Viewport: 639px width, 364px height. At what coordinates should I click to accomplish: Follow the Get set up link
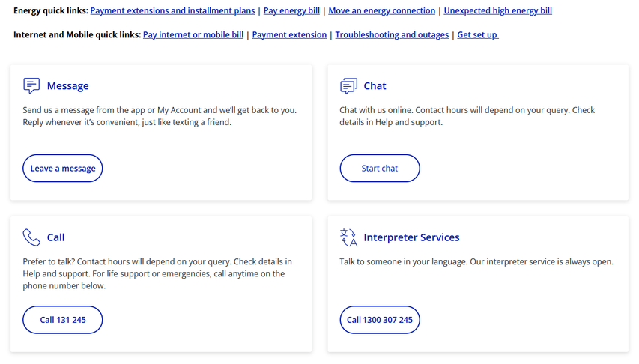point(477,35)
